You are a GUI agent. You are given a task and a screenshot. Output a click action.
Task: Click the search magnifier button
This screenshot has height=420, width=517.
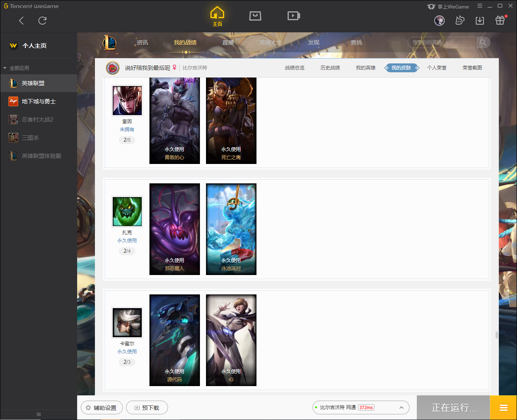point(483,42)
